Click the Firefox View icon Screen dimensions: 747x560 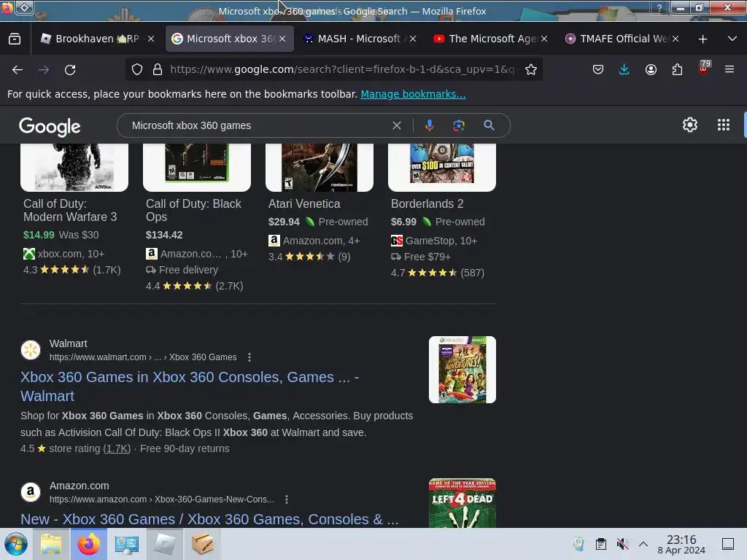15,39
